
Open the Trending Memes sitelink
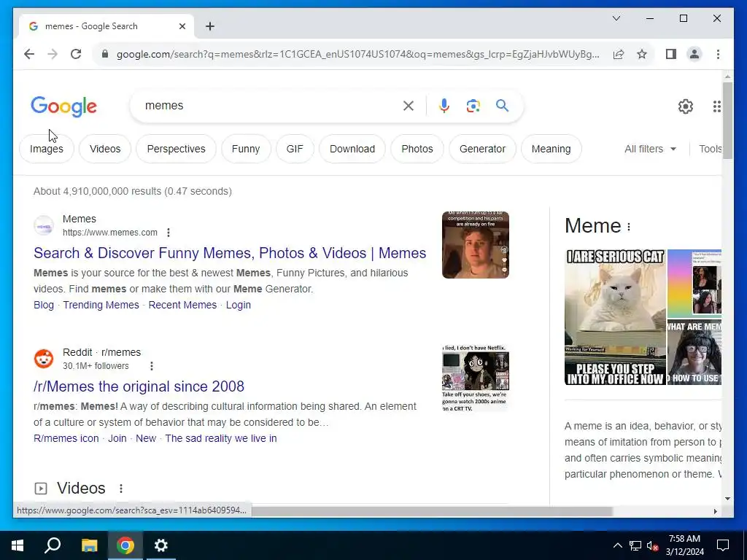point(101,305)
